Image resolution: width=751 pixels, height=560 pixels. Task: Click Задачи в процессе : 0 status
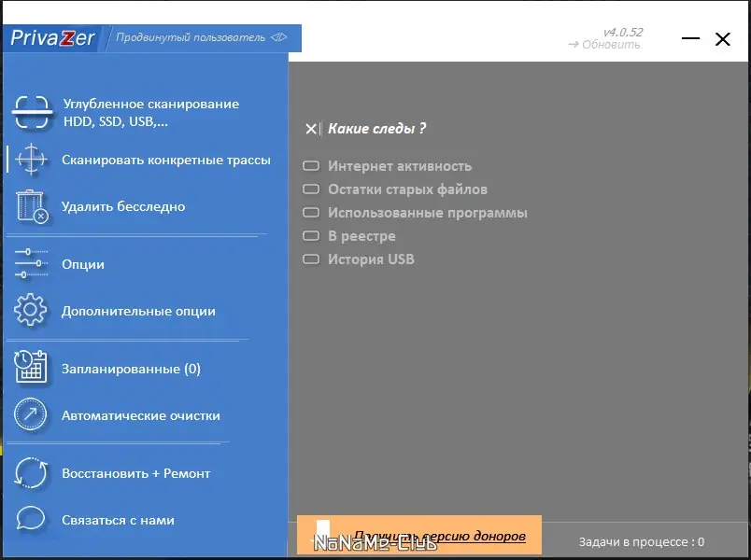[642, 542]
